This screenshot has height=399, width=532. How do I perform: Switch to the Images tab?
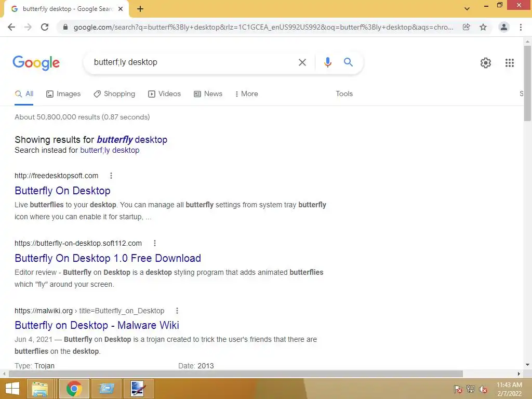click(x=63, y=94)
